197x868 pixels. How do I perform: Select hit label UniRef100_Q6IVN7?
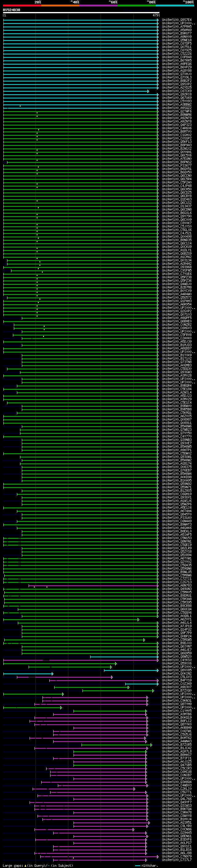tap(177, 646)
